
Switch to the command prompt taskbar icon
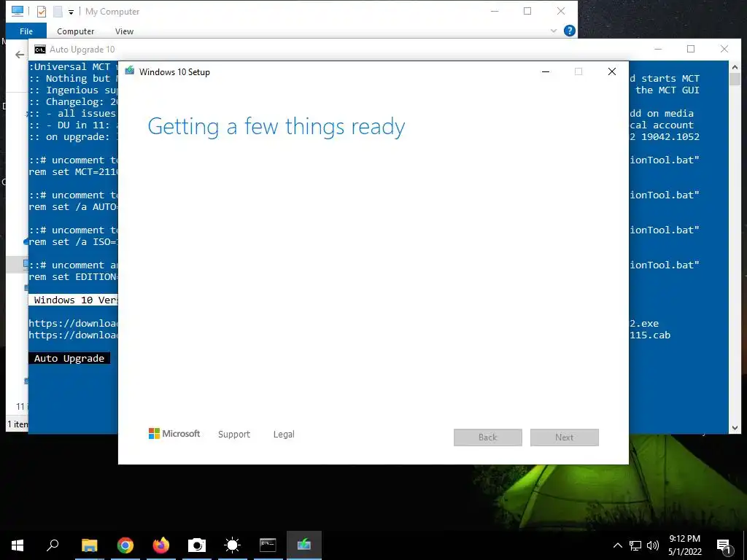[x=268, y=545]
